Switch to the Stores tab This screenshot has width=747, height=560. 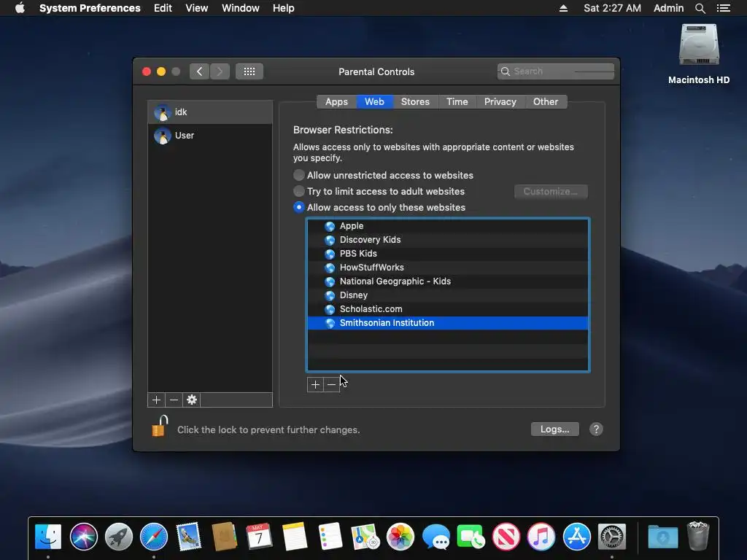click(x=415, y=101)
